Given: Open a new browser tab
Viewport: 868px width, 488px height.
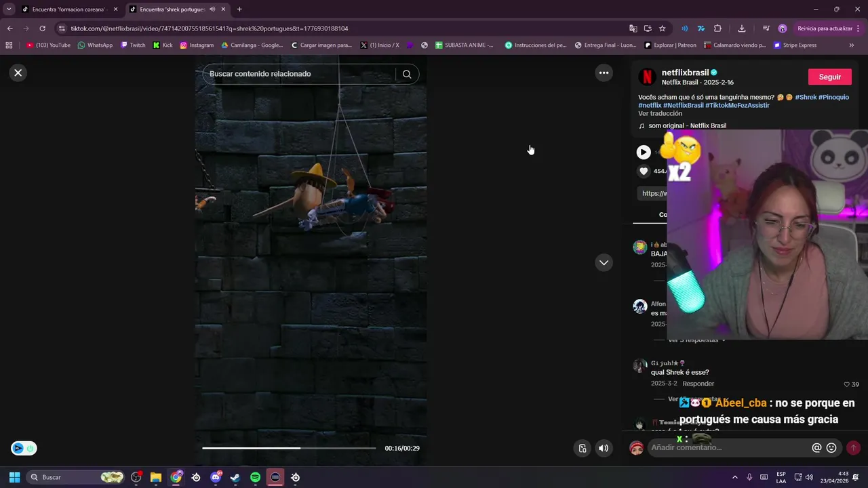Looking at the screenshot, I should click(x=239, y=9).
